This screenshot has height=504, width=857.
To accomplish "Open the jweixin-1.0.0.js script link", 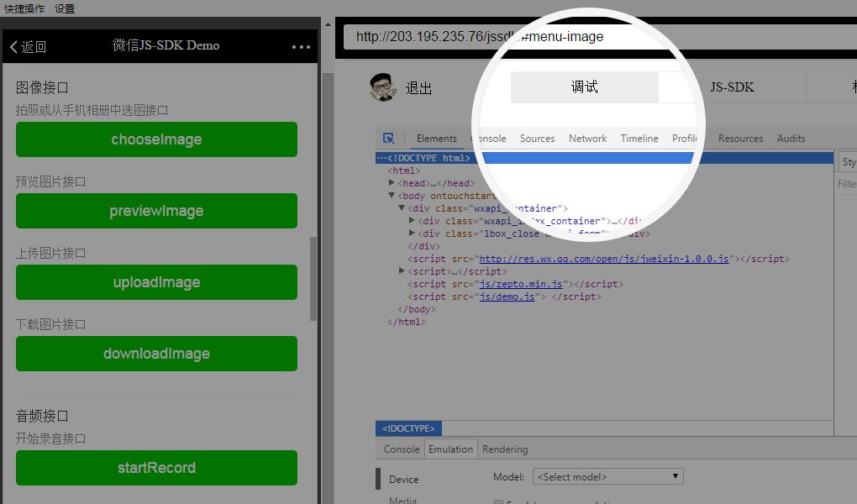I will 604,259.
